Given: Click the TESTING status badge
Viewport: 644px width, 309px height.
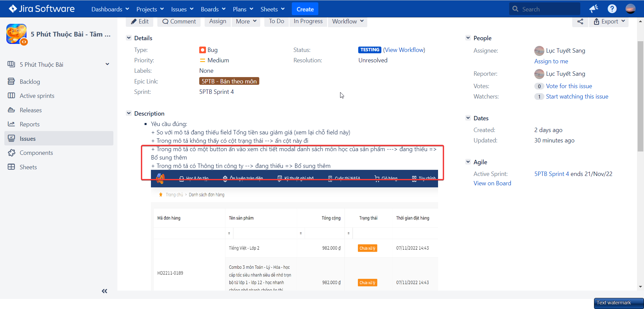Looking at the screenshot, I should click(x=370, y=50).
